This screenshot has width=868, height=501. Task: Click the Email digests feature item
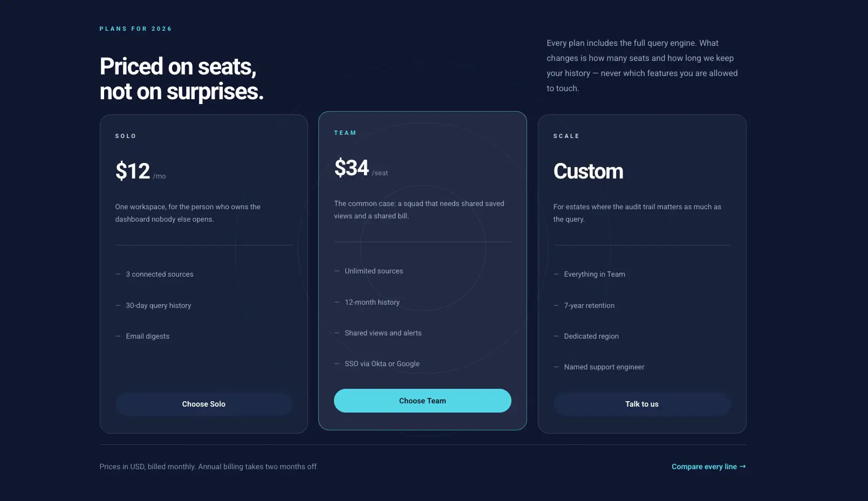tap(148, 336)
